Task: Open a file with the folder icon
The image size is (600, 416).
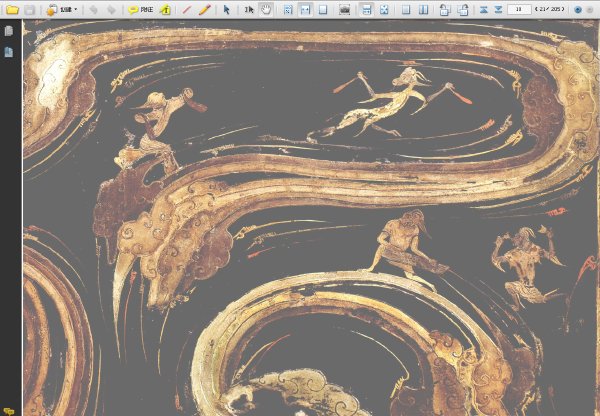Action: click(12, 10)
